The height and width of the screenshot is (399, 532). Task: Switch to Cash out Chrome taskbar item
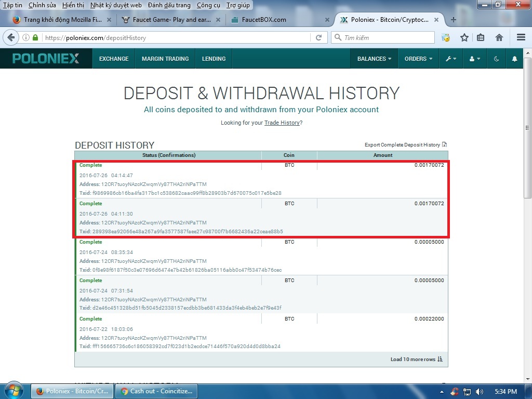click(156, 391)
